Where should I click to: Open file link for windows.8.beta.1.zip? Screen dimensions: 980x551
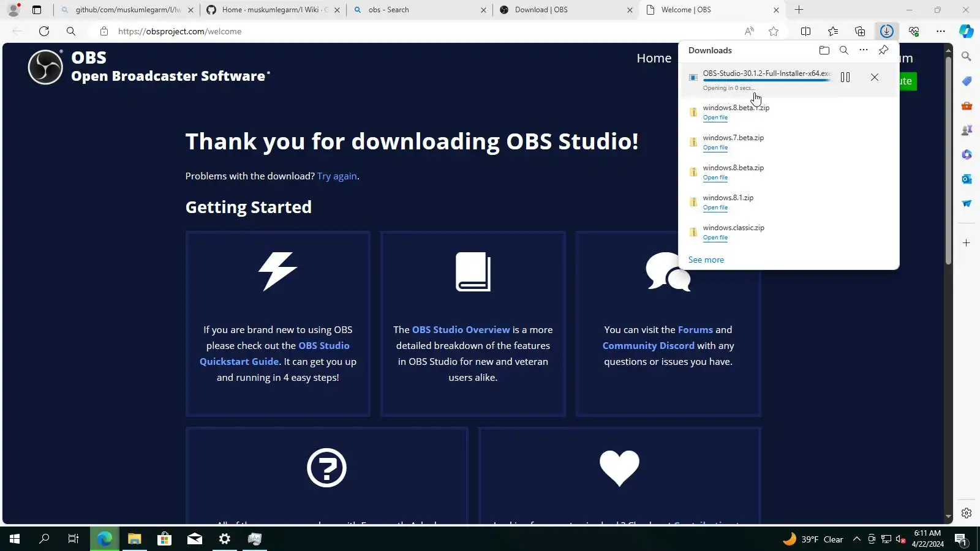(715, 118)
